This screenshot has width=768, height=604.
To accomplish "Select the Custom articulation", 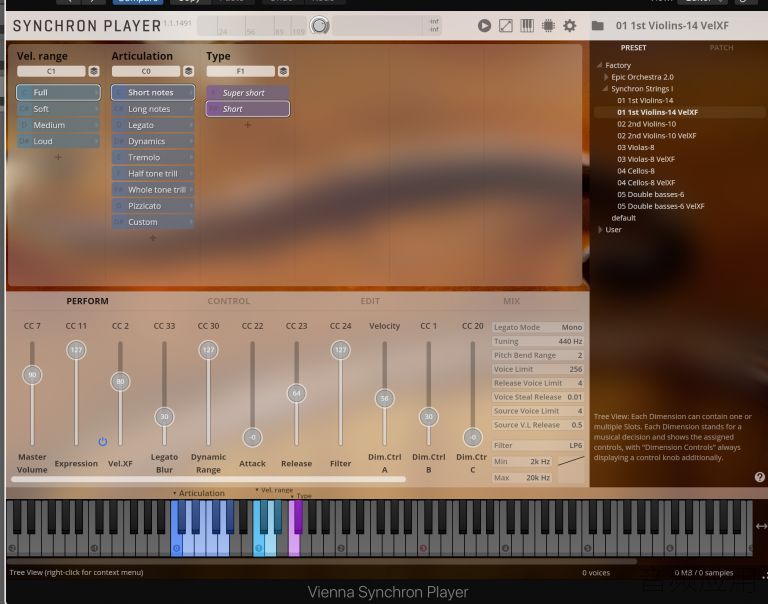I will (x=153, y=222).
